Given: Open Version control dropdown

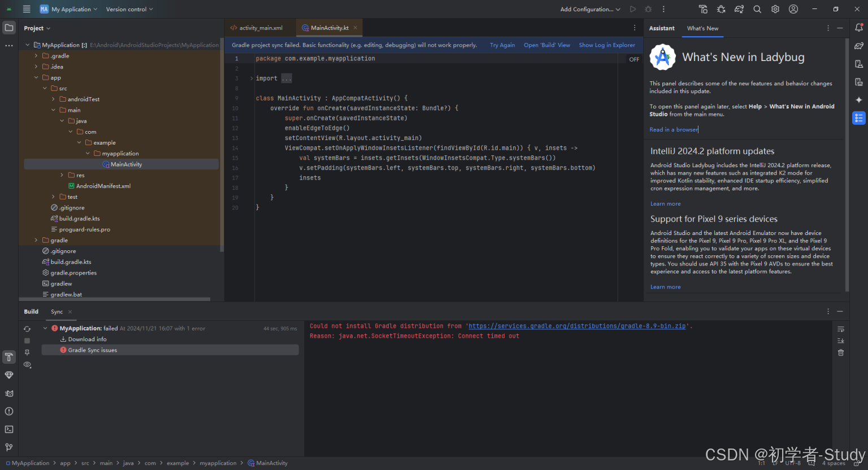Looking at the screenshot, I should [129, 9].
